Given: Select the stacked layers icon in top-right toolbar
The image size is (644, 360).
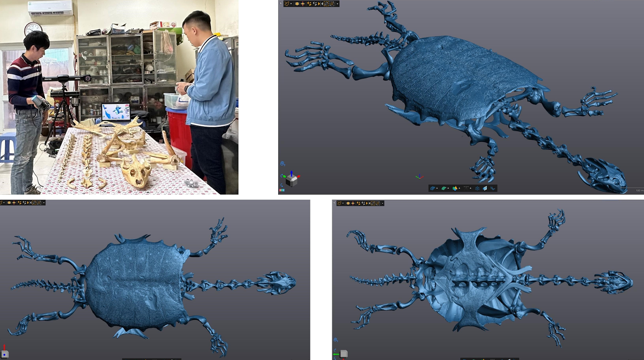Looking at the screenshot, I should pyautogui.click(x=297, y=4).
